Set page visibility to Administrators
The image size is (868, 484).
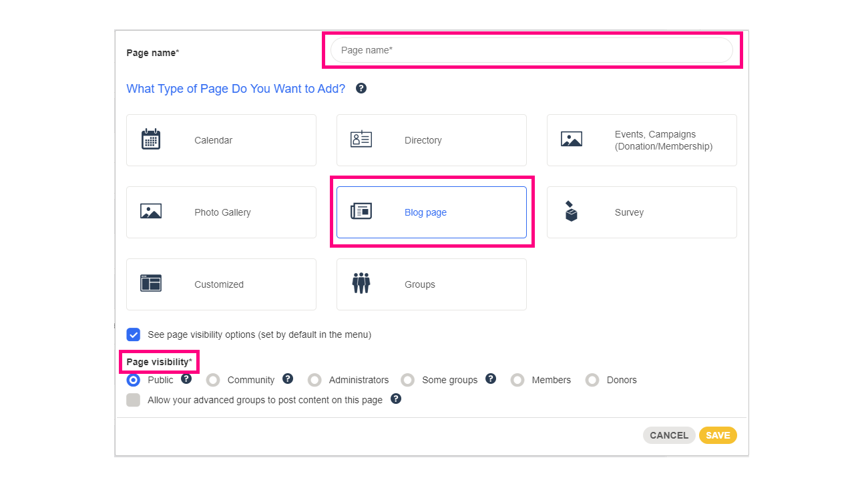click(x=314, y=380)
